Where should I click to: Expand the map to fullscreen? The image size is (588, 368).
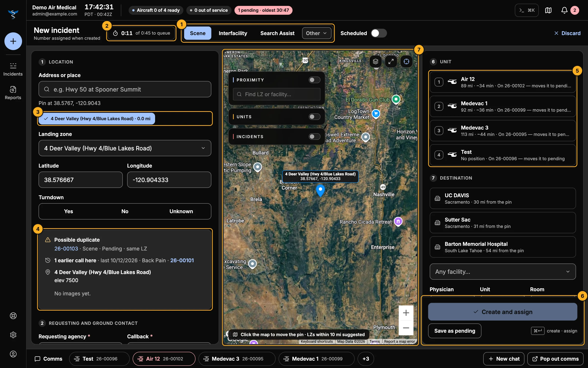pyautogui.click(x=391, y=62)
